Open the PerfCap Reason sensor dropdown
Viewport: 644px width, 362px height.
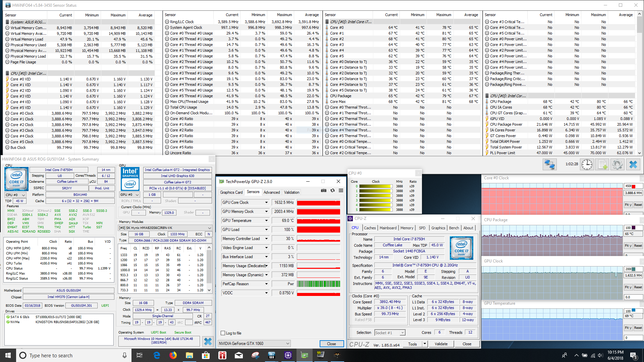click(x=267, y=284)
